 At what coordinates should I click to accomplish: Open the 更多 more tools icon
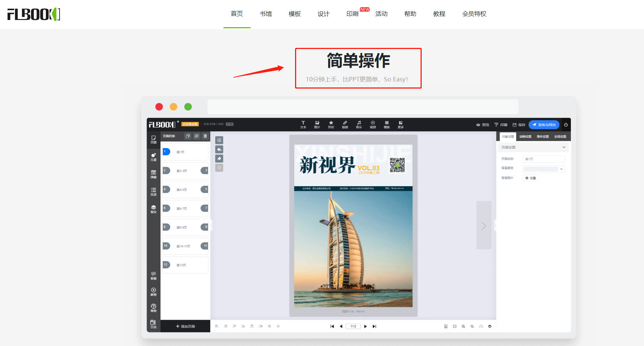[401, 125]
